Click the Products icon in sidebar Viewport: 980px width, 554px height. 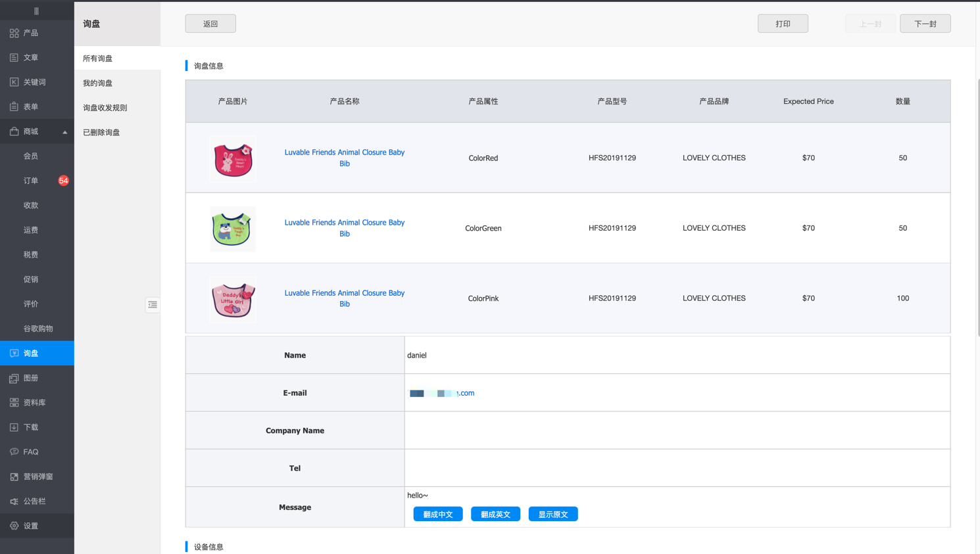click(x=14, y=33)
